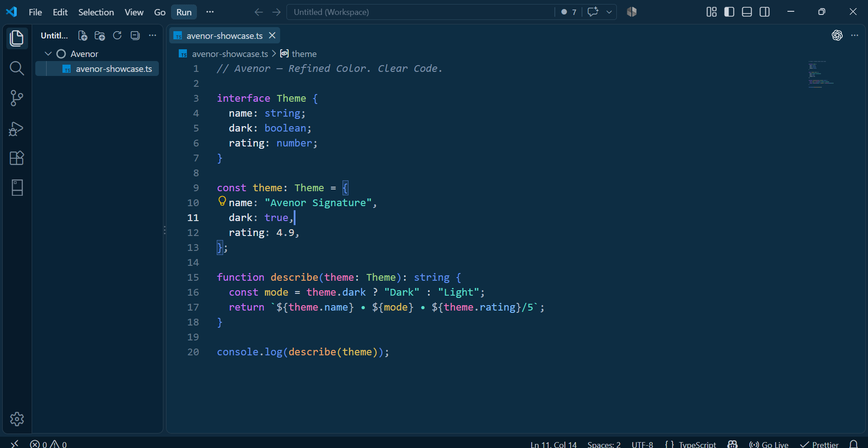Click 'interface' keyword on line 3

point(243,98)
